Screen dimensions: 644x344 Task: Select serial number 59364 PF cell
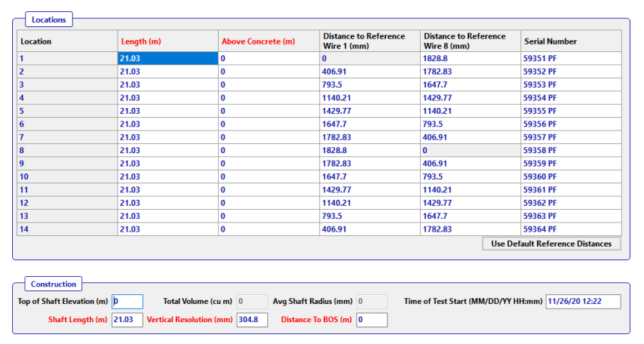(570, 229)
